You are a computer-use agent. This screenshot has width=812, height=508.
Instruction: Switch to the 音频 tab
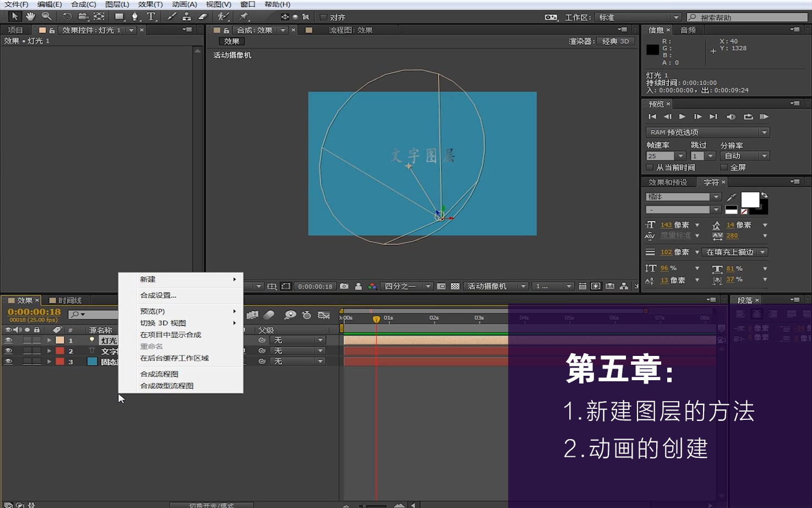pyautogui.click(x=688, y=30)
